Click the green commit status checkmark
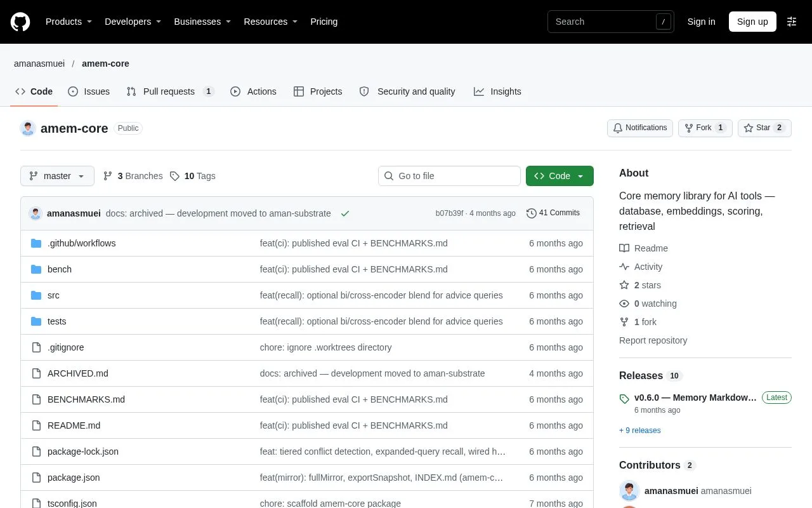Viewport: 812px width, 508px height. (x=345, y=213)
